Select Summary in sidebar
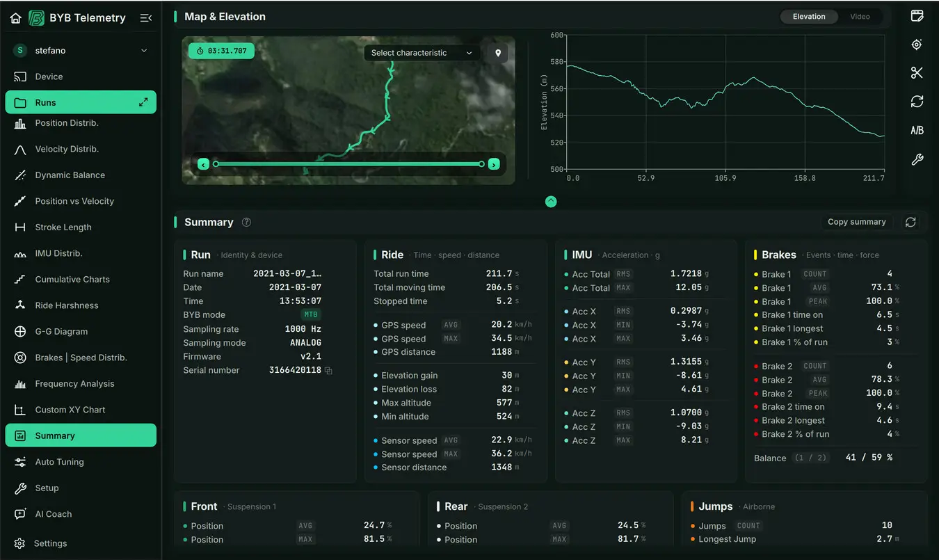The height and width of the screenshot is (560, 939). coord(81,435)
